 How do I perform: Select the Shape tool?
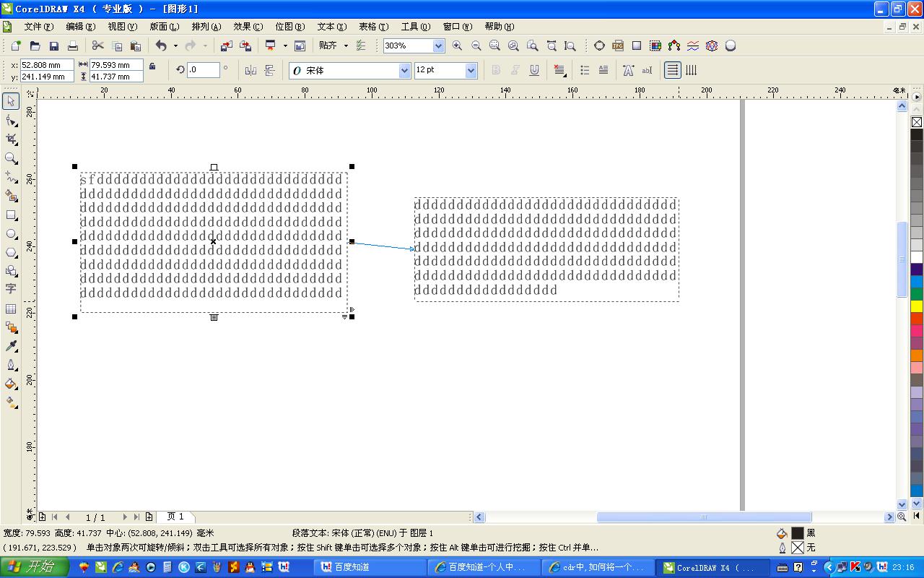[x=11, y=121]
